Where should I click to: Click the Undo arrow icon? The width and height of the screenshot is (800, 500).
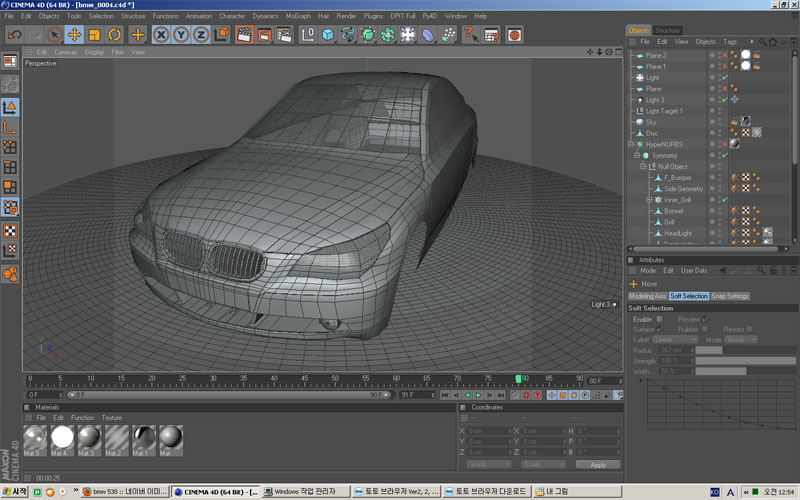point(15,35)
